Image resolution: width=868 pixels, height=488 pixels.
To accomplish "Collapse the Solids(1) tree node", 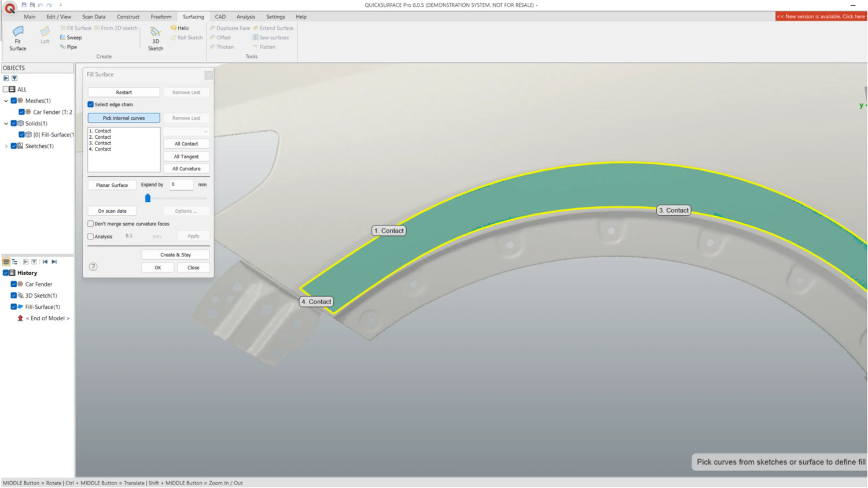I will point(6,124).
